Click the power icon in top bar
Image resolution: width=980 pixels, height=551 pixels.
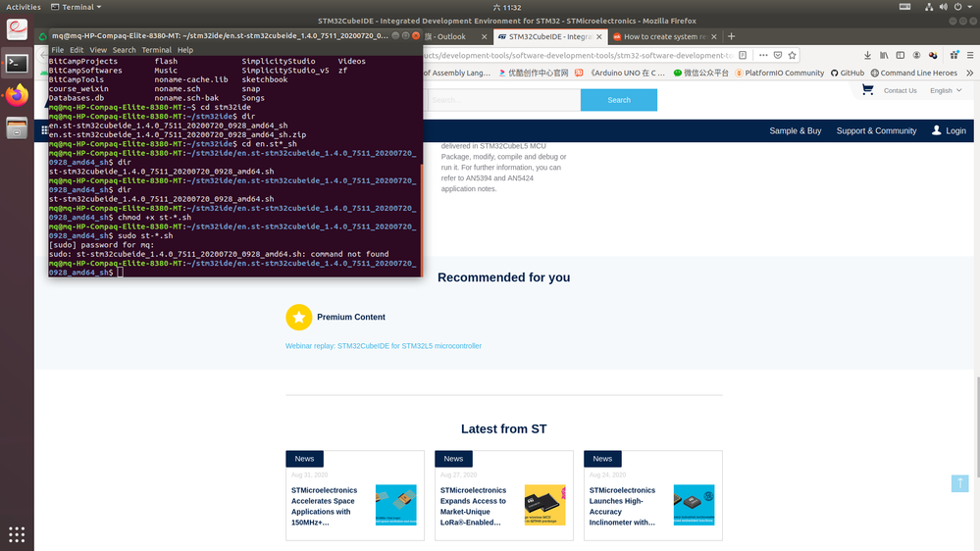pyautogui.click(x=957, y=7)
